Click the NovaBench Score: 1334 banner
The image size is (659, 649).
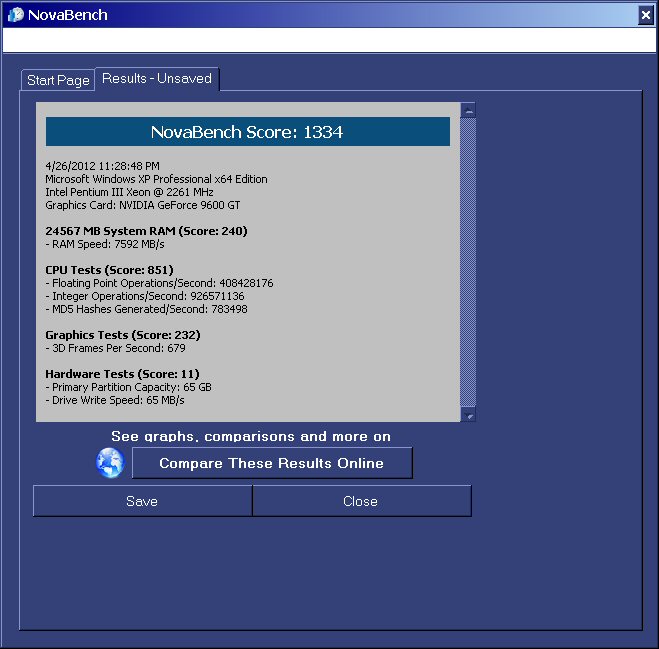[x=248, y=132]
